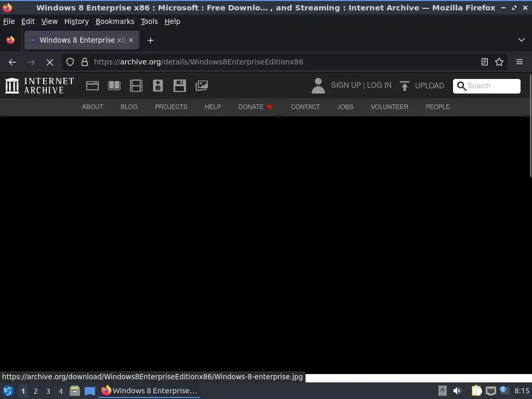Bookmark this page with the star icon
Screen dimensions: 532x399
(499, 62)
